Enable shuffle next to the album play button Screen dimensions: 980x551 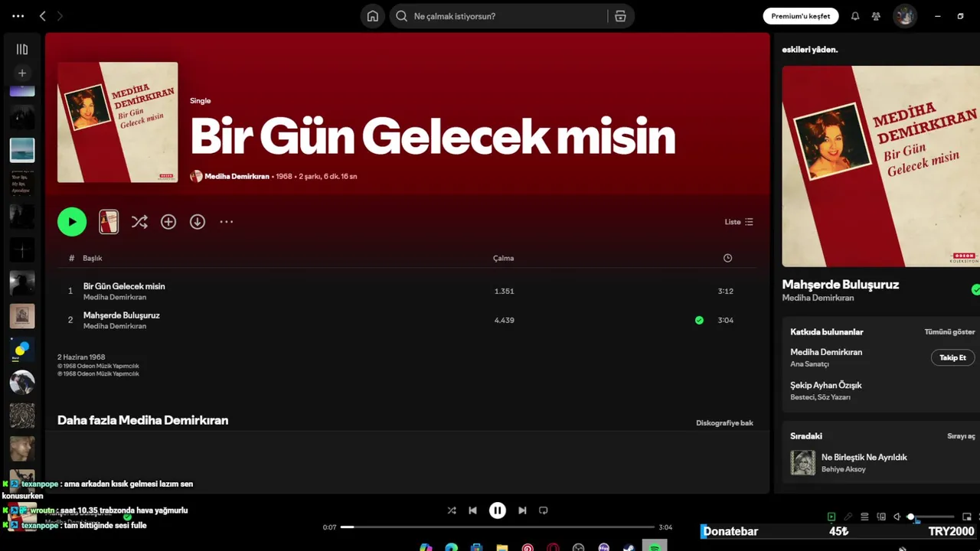coord(139,222)
